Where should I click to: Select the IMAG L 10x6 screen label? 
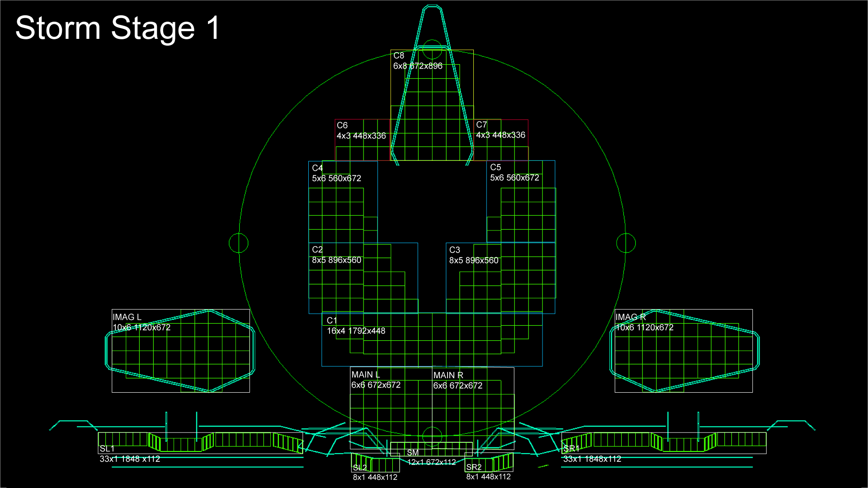click(x=141, y=322)
